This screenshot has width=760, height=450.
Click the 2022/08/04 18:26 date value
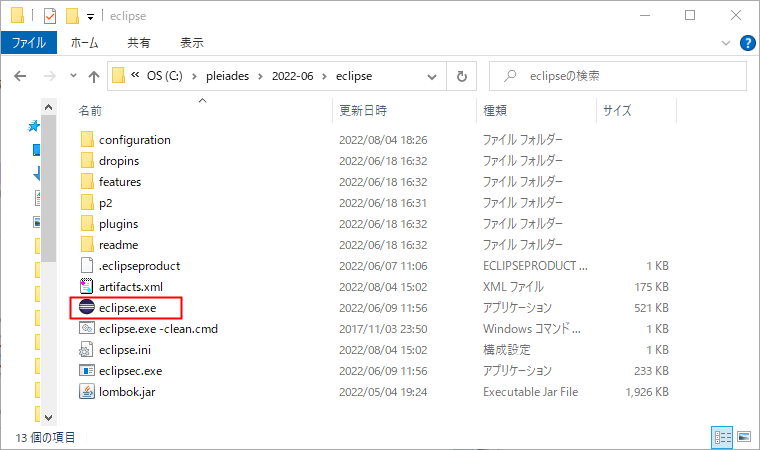coord(383,140)
